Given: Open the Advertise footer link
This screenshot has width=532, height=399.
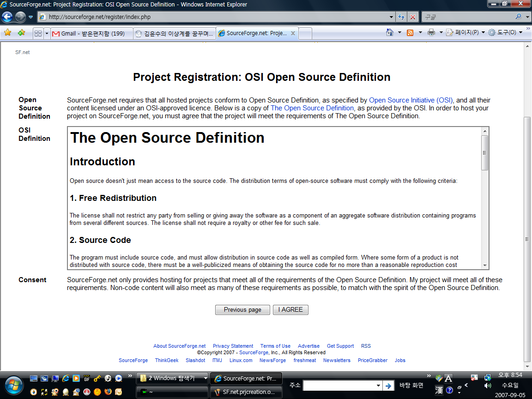Looking at the screenshot, I should 309,346.
